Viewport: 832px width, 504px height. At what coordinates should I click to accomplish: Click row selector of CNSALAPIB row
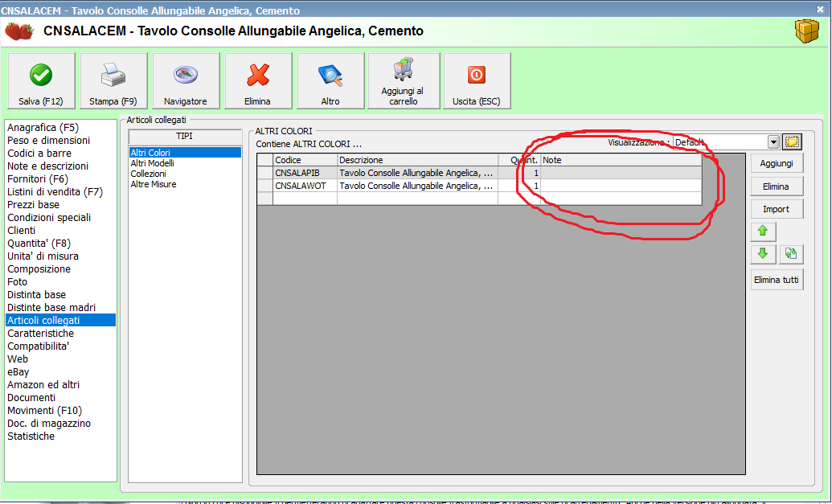coord(265,173)
